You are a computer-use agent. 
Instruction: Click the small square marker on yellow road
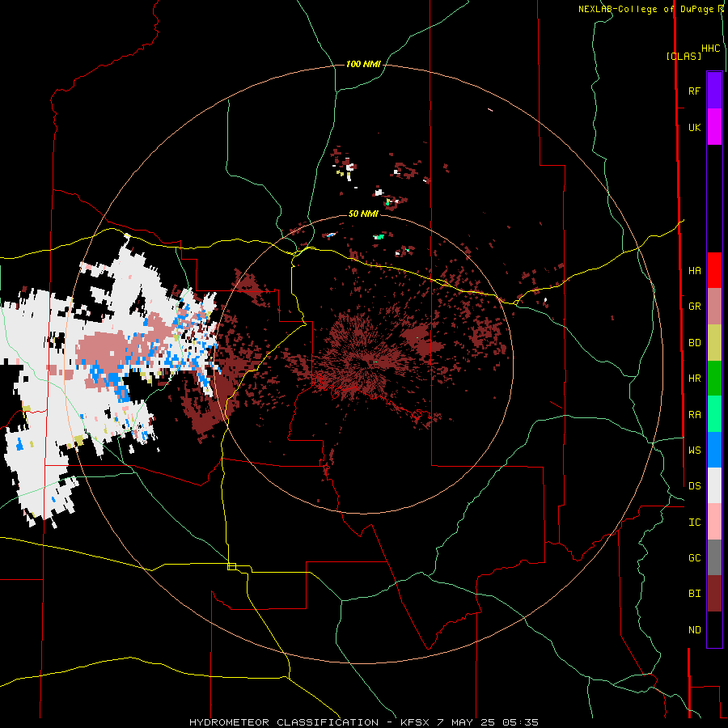click(x=231, y=566)
